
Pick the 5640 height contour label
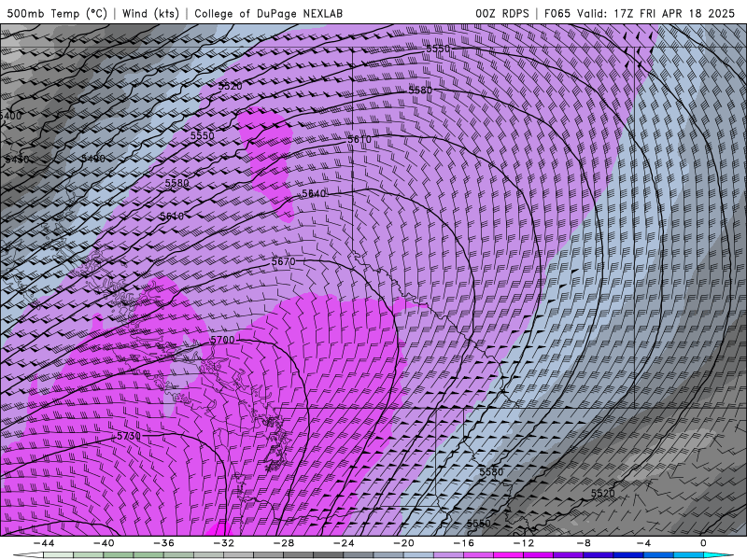[314, 194]
